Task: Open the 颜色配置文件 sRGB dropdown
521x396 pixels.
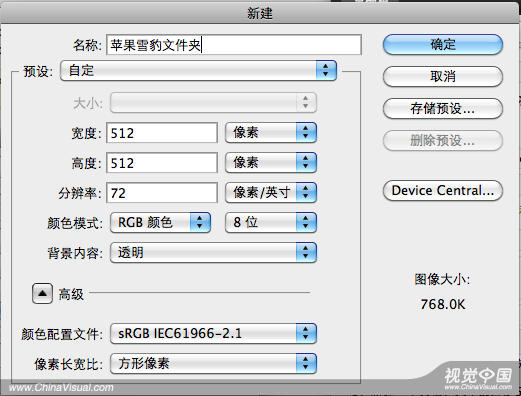Action: pyautogui.click(x=213, y=333)
